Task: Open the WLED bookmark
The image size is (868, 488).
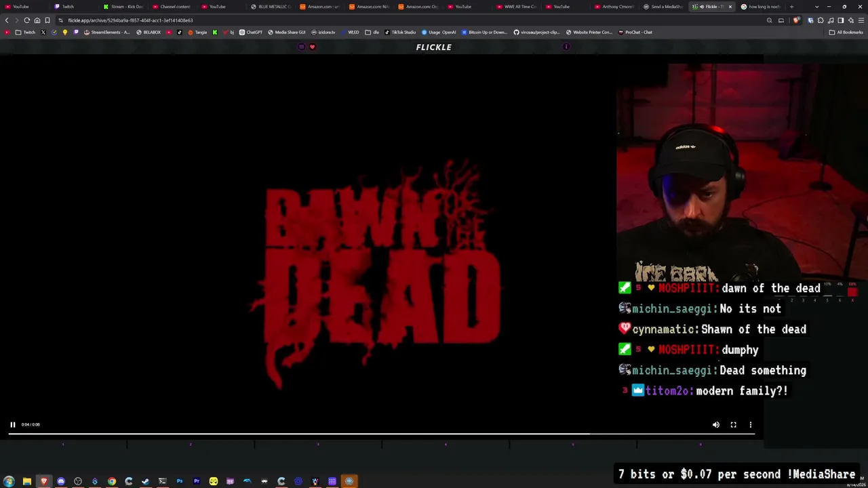Action: 351,32
